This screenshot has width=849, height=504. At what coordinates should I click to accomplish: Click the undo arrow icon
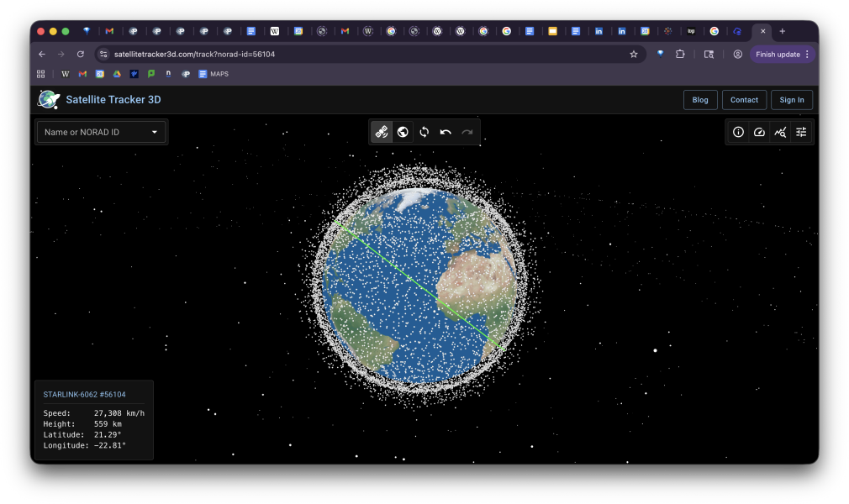pos(446,132)
